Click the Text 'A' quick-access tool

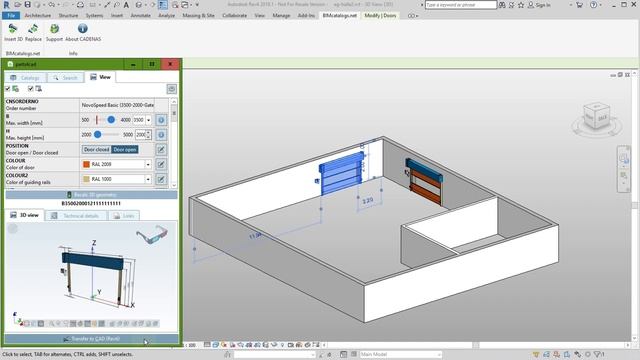coord(126,5)
